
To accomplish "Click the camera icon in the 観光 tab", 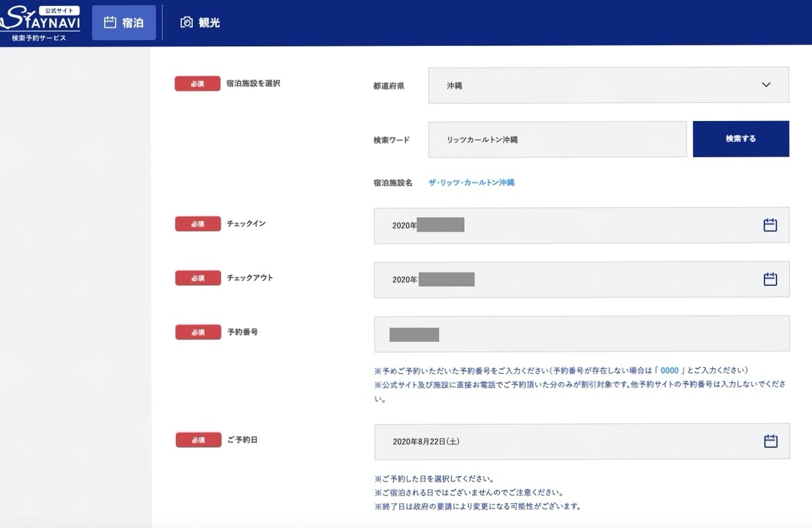I will click(186, 22).
